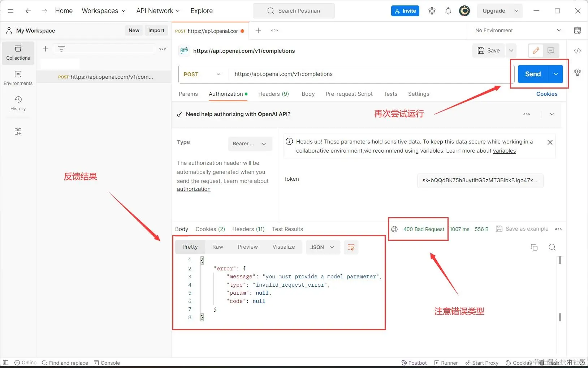Open the code snippet panel
Image resolution: width=588 pixels, height=368 pixels.
(x=578, y=51)
